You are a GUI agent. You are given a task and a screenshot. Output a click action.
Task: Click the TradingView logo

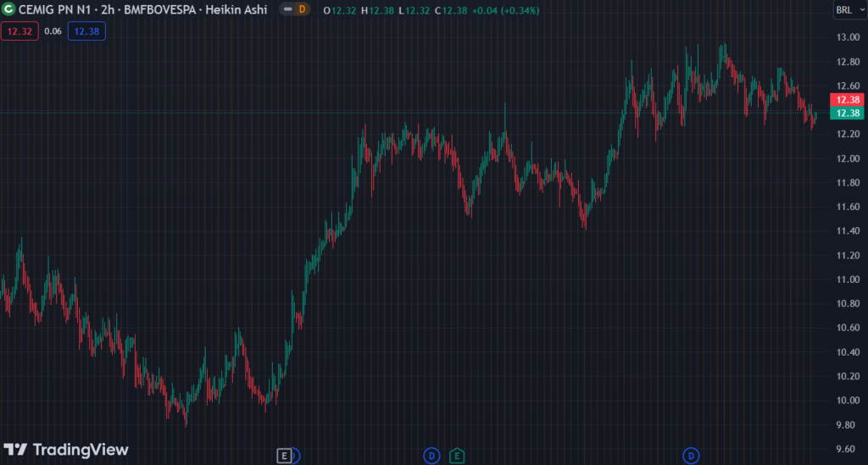[x=65, y=450]
